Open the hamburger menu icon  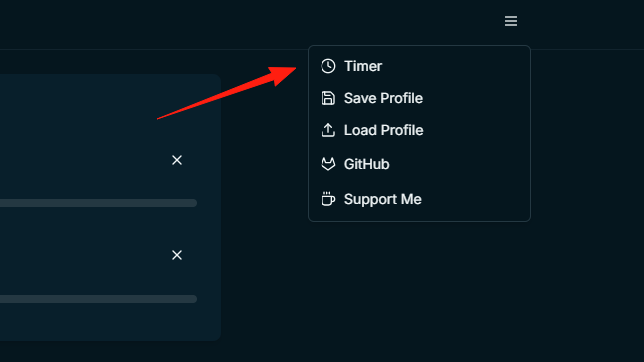(511, 21)
